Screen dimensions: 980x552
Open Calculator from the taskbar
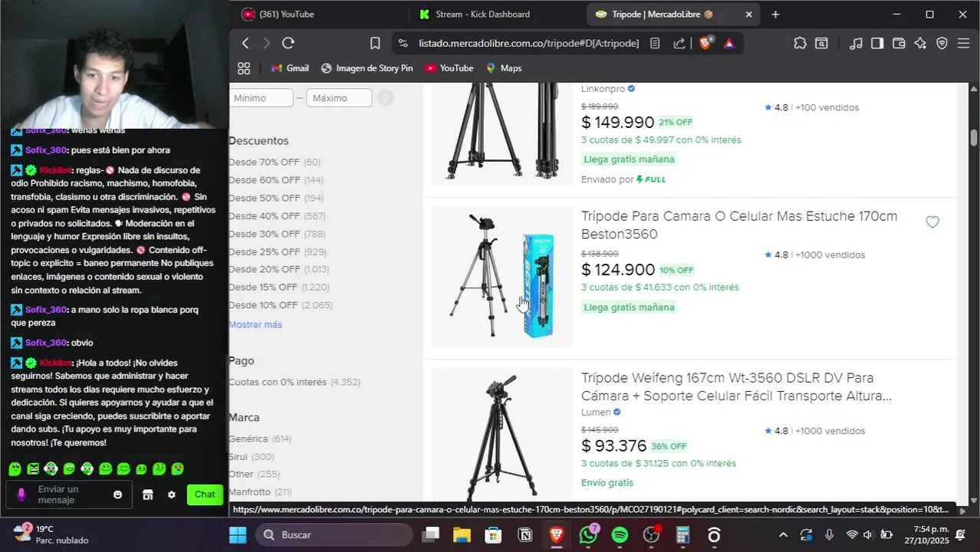click(x=682, y=534)
